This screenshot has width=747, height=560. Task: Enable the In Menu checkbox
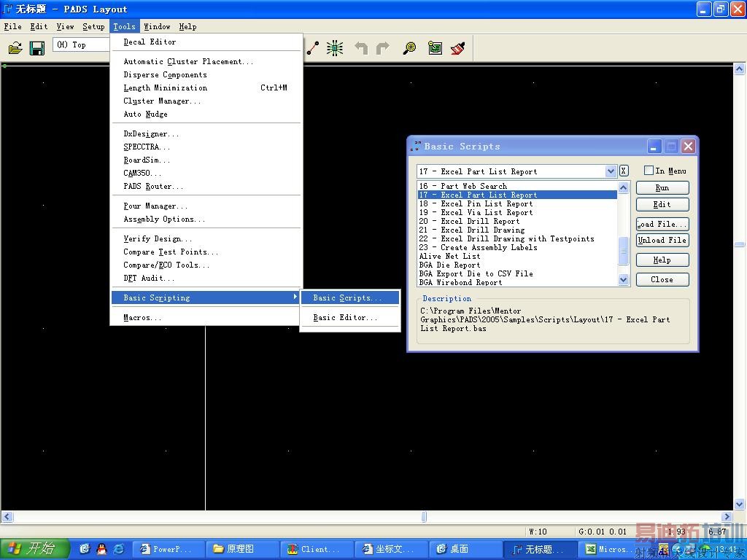649,171
